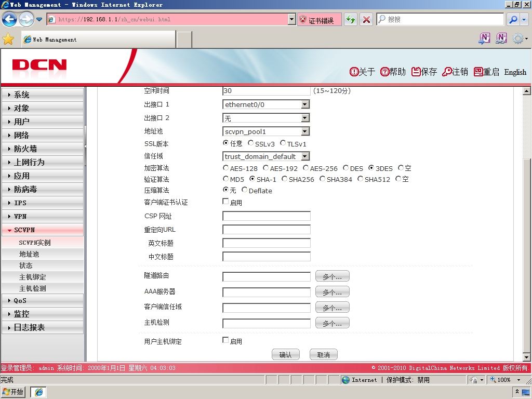
Task: Open the 关于 About icon link
Action: (x=362, y=72)
